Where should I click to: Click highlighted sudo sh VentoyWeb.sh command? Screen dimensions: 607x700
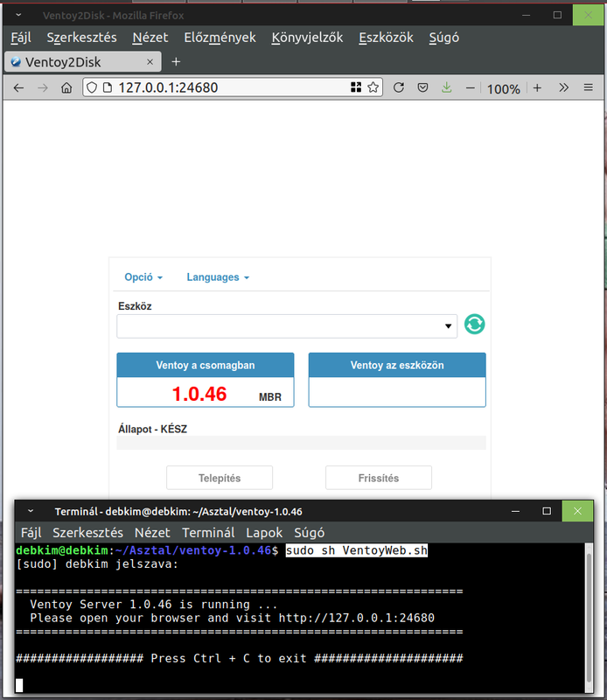point(357,550)
